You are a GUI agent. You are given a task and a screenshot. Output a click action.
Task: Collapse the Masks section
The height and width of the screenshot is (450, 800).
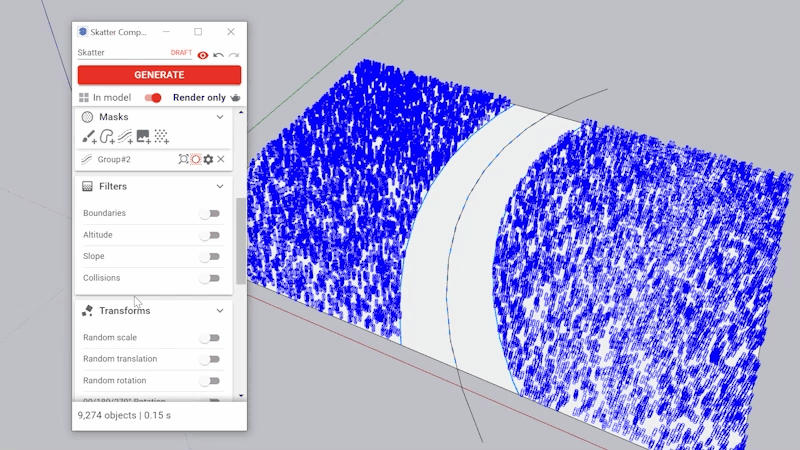coord(220,117)
